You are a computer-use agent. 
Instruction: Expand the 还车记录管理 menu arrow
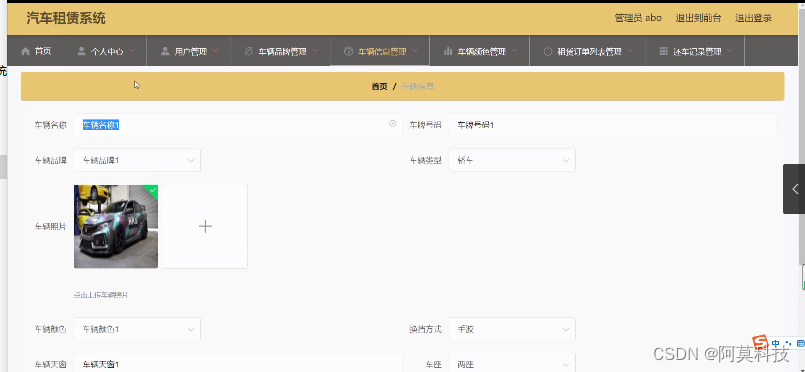point(730,51)
